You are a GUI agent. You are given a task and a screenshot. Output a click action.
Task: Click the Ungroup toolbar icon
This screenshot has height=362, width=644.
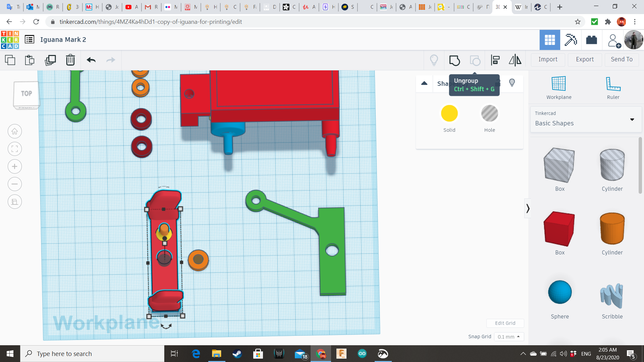point(475,60)
